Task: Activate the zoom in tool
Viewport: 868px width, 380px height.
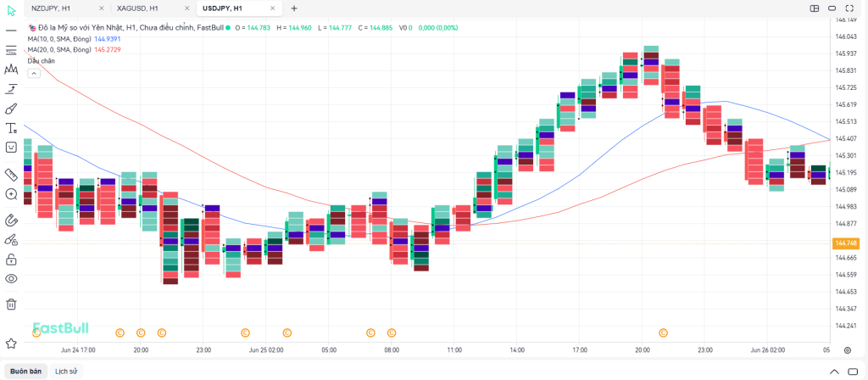Action: click(12, 194)
